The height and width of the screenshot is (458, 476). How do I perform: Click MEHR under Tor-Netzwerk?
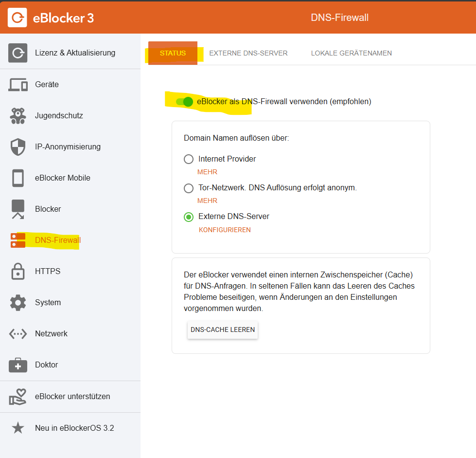[207, 201]
